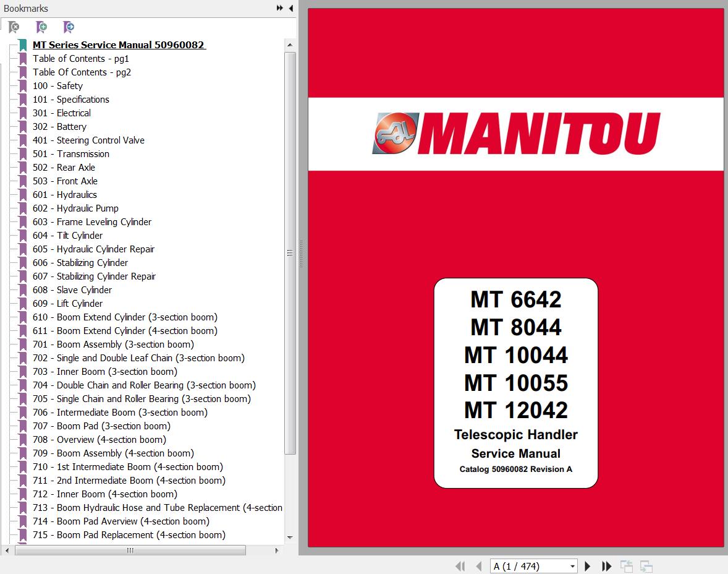
Task: Click bookmark icon beside 708 - Overview
Action: click(x=23, y=440)
